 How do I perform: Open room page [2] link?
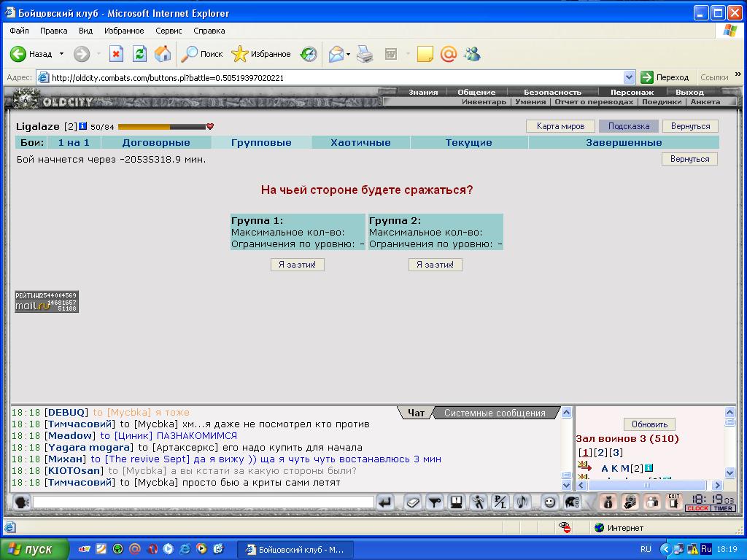(x=601, y=452)
